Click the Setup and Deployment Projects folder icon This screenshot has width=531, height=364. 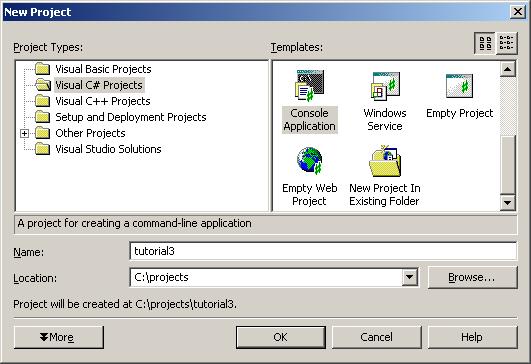tap(43, 117)
